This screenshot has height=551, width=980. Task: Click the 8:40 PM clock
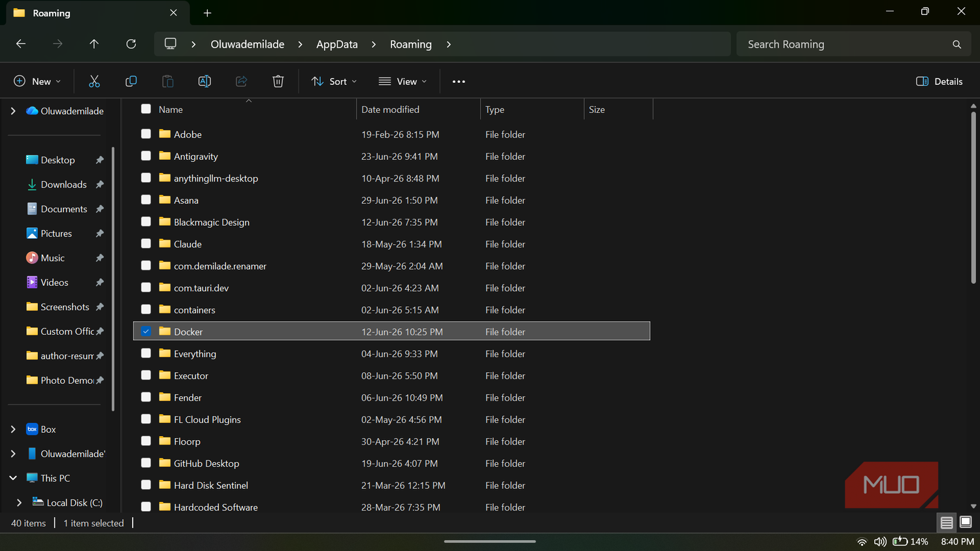(957, 542)
